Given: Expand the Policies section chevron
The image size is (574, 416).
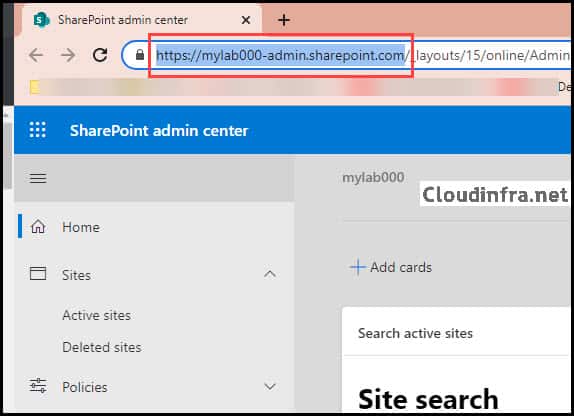Looking at the screenshot, I should [x=270, y=386].
